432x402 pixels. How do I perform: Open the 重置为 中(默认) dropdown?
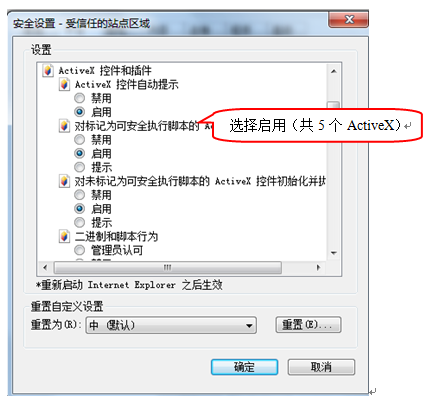pos(171,325)
